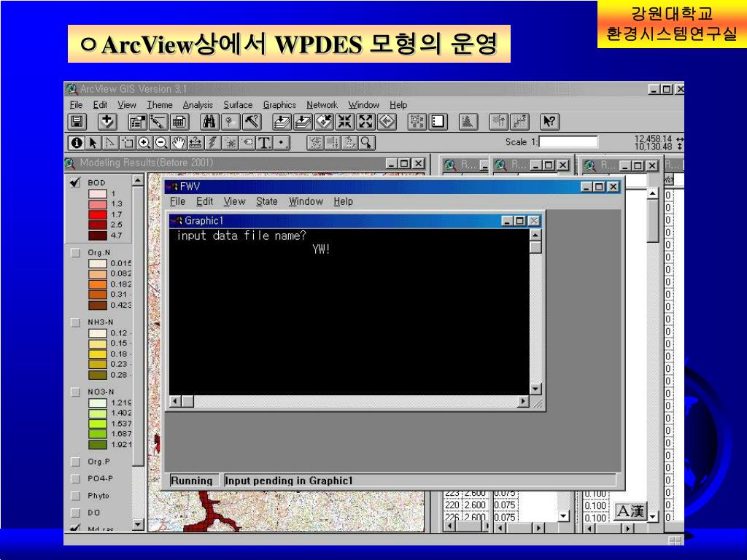This screenshot has height=560, width=747.
Task: Open ArcView Surface menu
Action: (238, 105)
